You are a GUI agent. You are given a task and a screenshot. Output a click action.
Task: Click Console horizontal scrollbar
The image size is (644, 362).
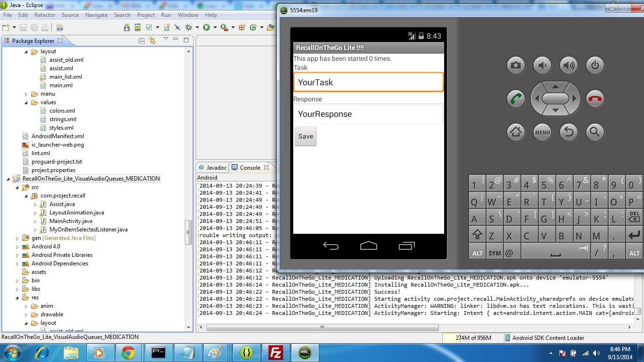[x=322, y=327]
